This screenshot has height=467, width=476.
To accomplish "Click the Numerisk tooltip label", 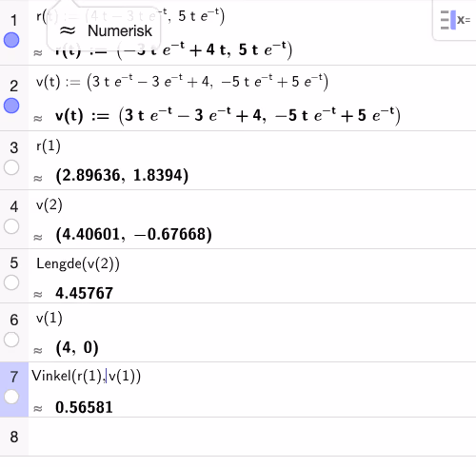I will click(x=120, y=30).
